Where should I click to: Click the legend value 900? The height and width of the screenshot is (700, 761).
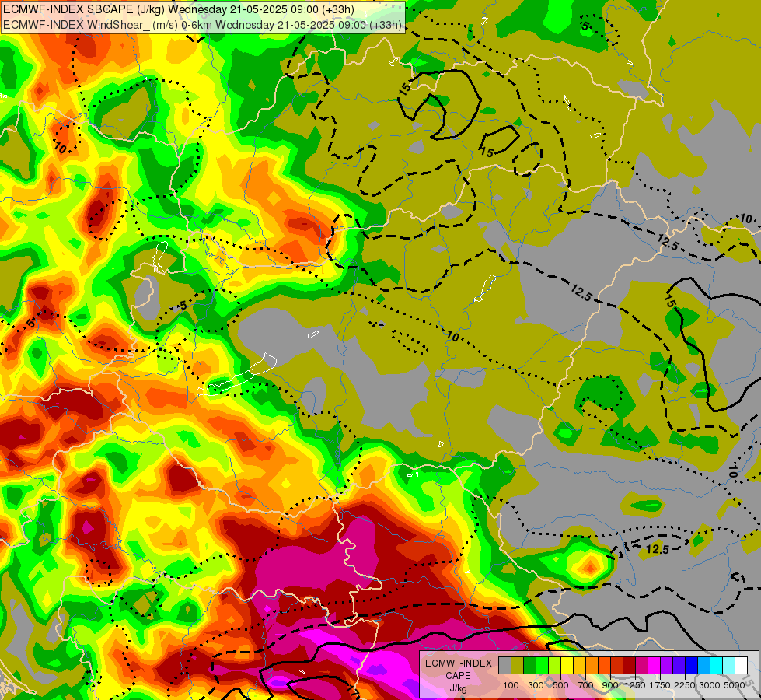click(x=610, y=685)
